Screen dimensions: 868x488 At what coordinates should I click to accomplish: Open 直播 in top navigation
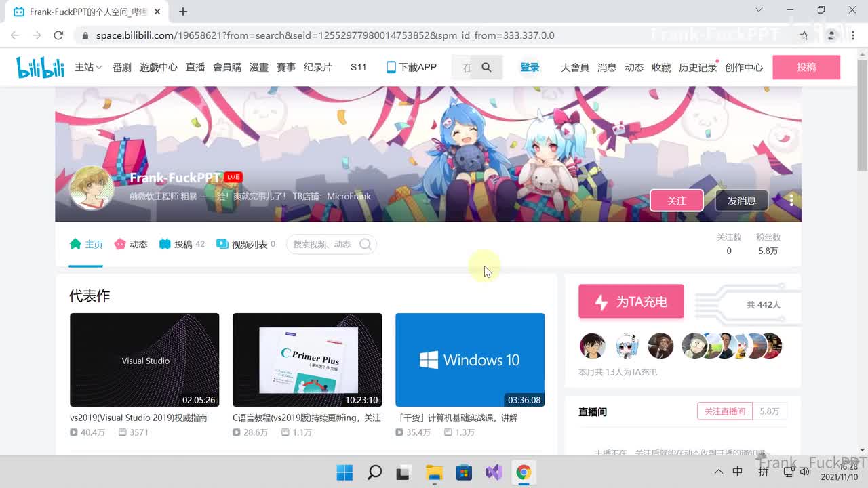coord(195,67)
